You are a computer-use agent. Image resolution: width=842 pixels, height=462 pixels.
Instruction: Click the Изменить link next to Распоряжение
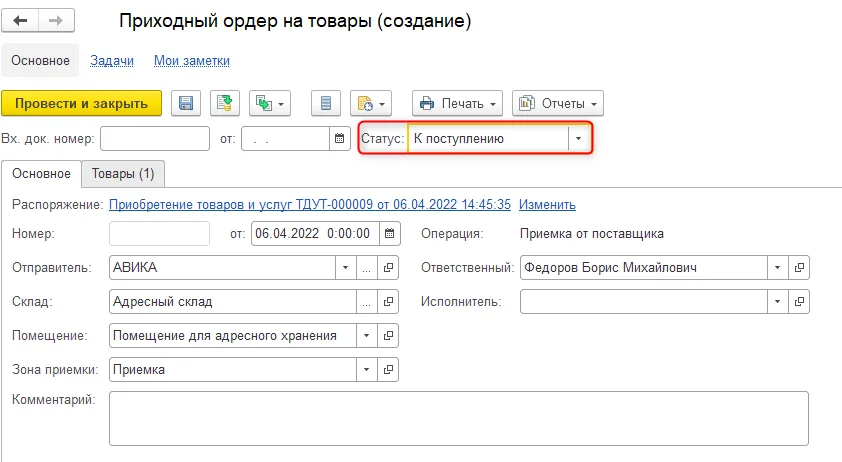pos(547,205)
